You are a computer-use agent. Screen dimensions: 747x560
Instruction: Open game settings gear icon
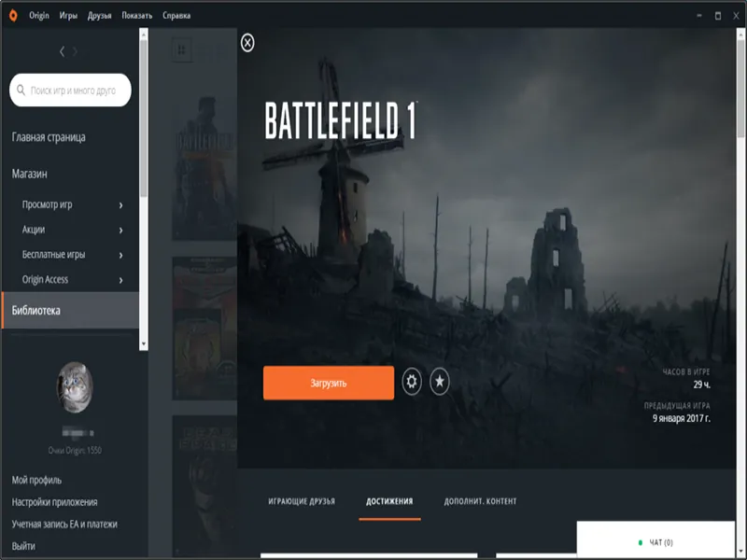412,382
